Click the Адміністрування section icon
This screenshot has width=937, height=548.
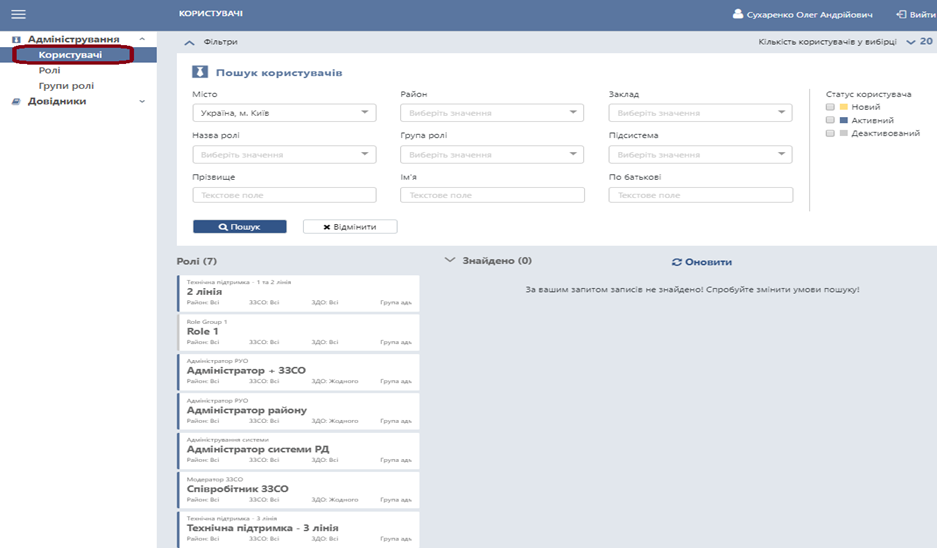click(x=16, y=39)
